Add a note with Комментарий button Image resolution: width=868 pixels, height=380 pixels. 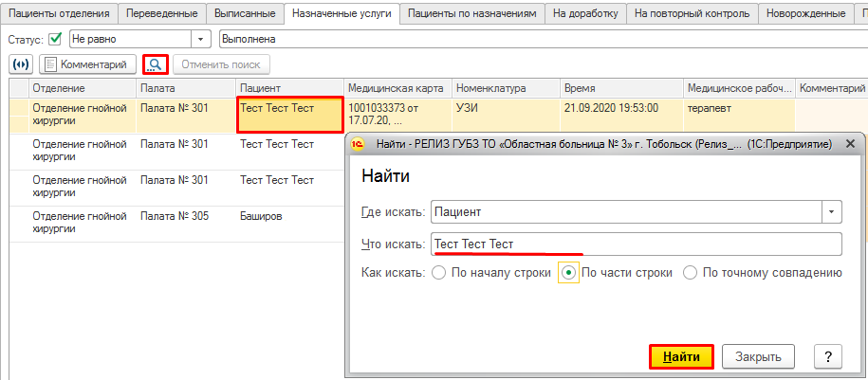[85, 64]
